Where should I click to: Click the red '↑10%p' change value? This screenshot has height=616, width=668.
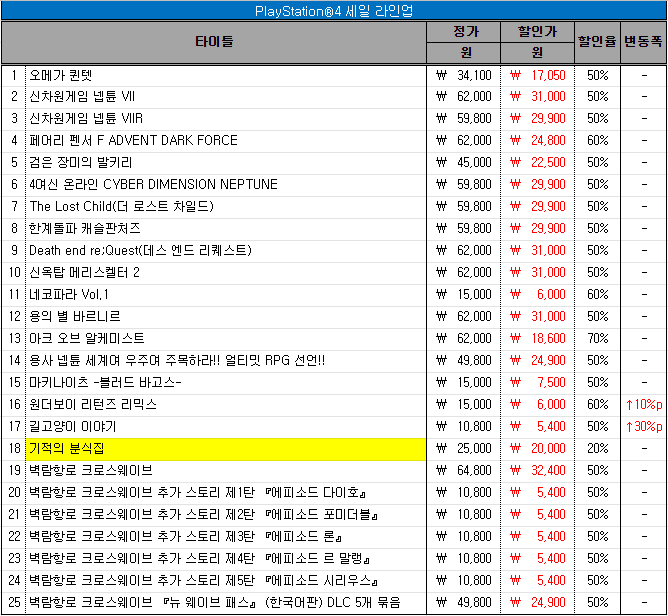point(644,405)
